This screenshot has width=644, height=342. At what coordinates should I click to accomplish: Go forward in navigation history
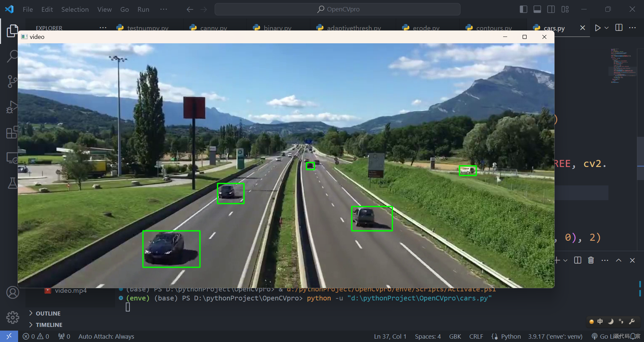pos(204,9)
